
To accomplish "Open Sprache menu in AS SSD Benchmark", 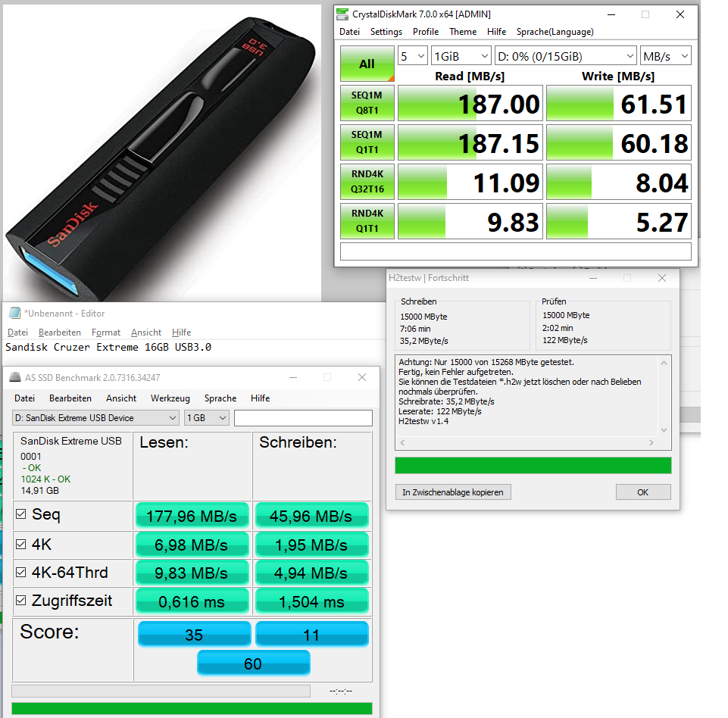I will (x=220, y=398).
